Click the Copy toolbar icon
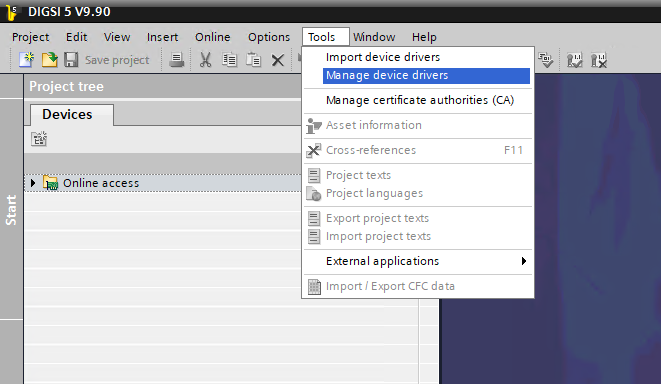Image resolution: width=661 pixels, height=384 pixels. coord(229,60)
